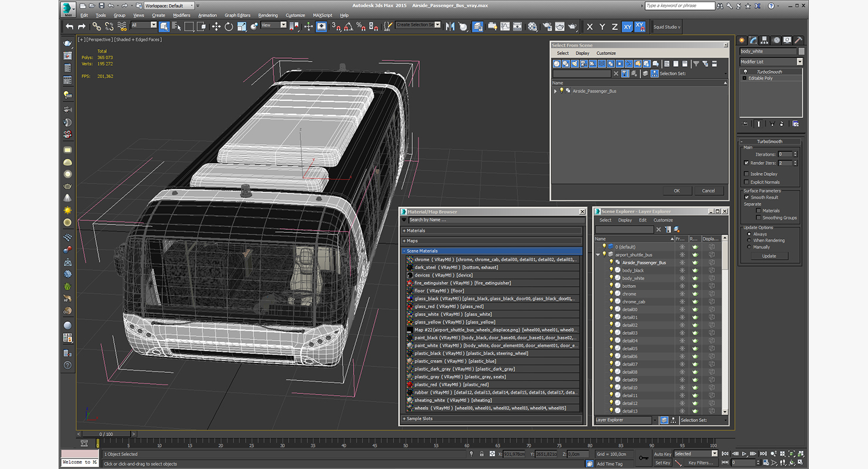Activate the Select and Rotate tool
The image size is (868, 469).
[228, 26]
